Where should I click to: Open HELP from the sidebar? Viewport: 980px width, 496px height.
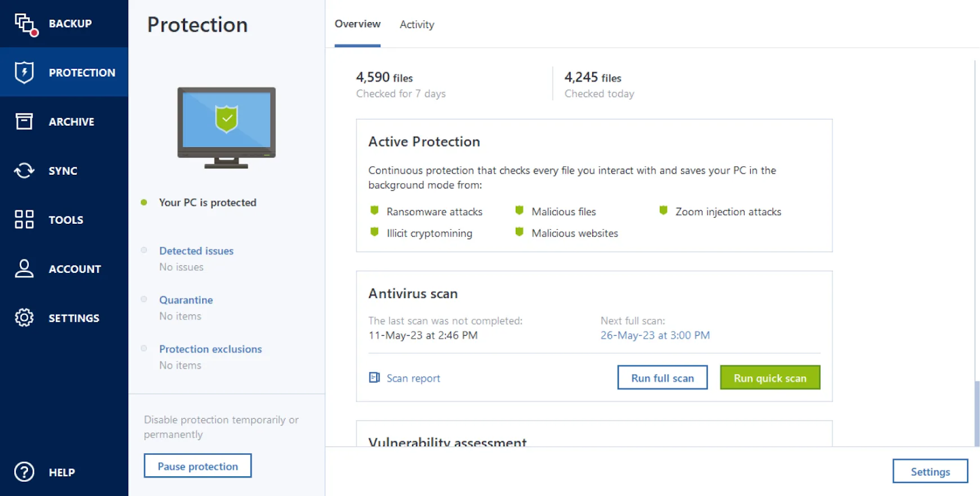point(64,472)
